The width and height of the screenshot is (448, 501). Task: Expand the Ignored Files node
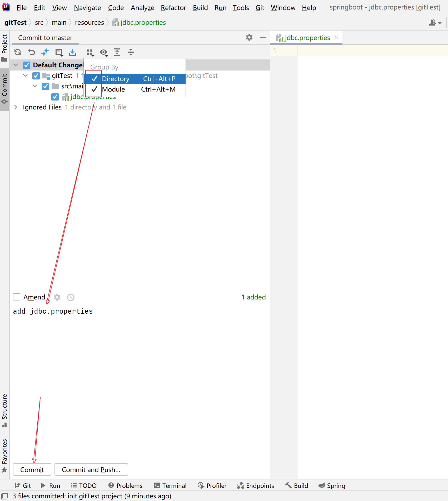[x=16, y=107]
